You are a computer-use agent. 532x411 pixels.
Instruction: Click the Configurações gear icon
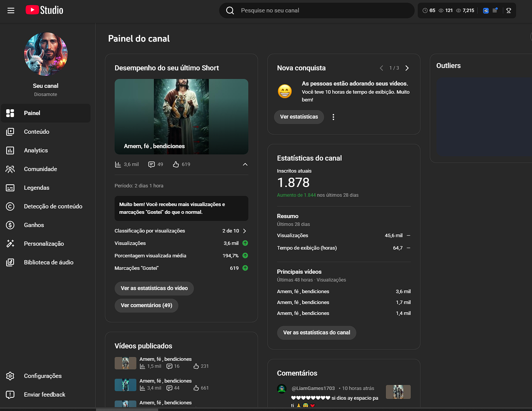point(10,376)
